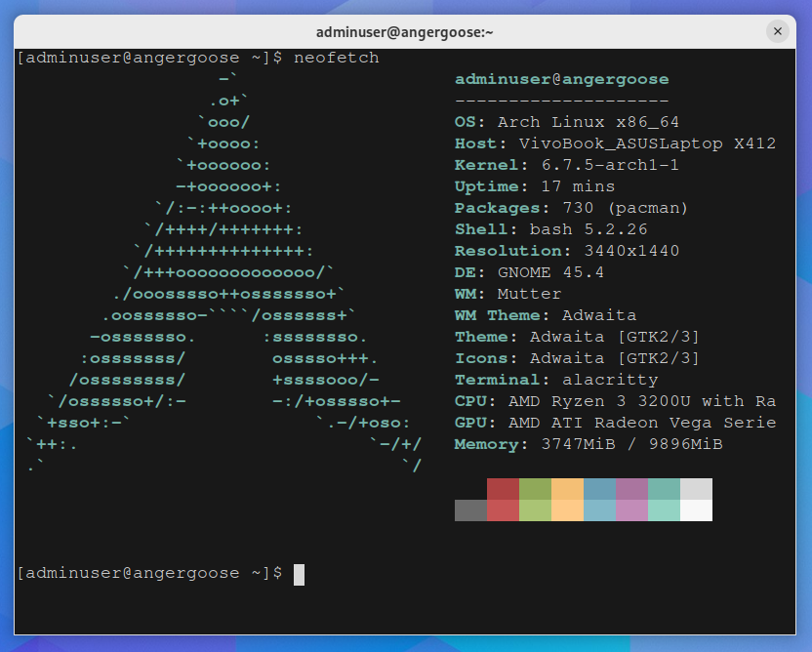This screenshot has width=812, height=652.
Task: Click the light gray top-row color block
Action: [x=696, y=489]
